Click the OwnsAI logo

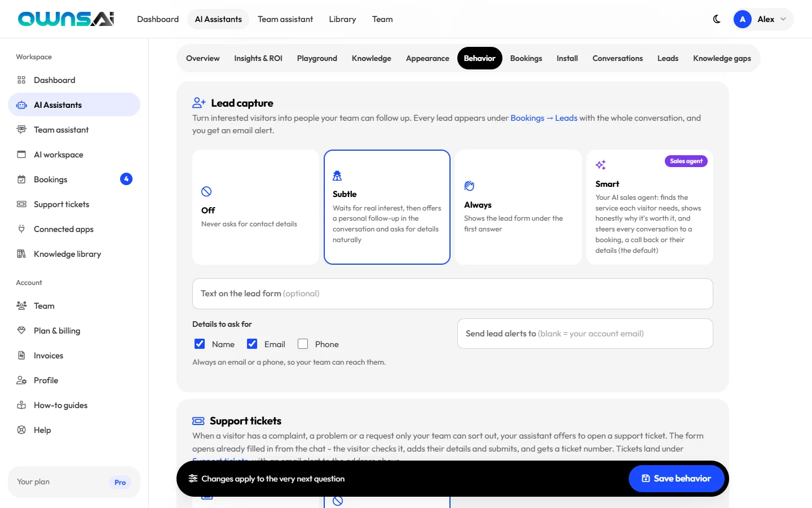pos(66,19)
